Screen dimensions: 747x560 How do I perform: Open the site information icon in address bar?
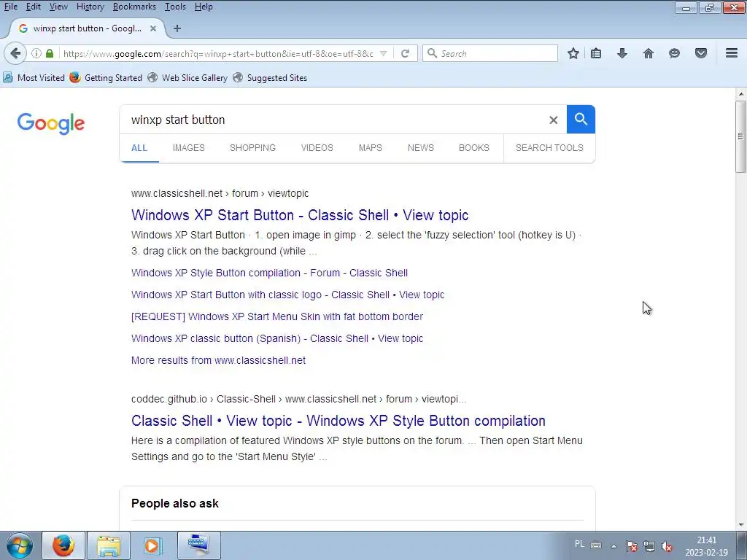pos(36,53)
